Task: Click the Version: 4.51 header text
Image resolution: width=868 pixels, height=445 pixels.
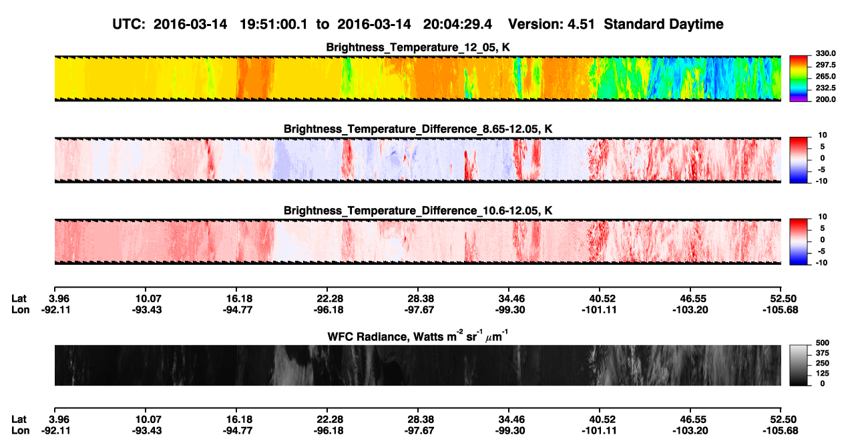Action: click(551, 24)
